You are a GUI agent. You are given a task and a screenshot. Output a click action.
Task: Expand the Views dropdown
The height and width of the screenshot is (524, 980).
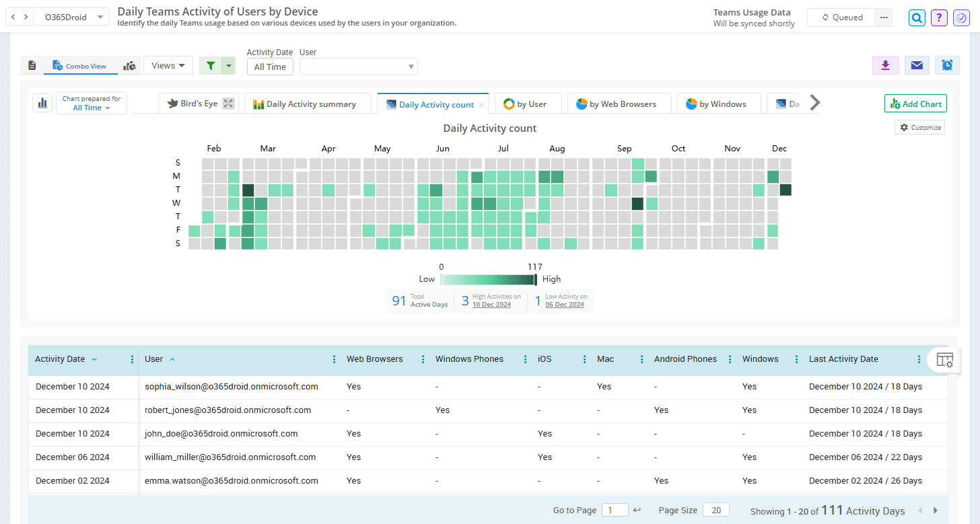[168, 65]
